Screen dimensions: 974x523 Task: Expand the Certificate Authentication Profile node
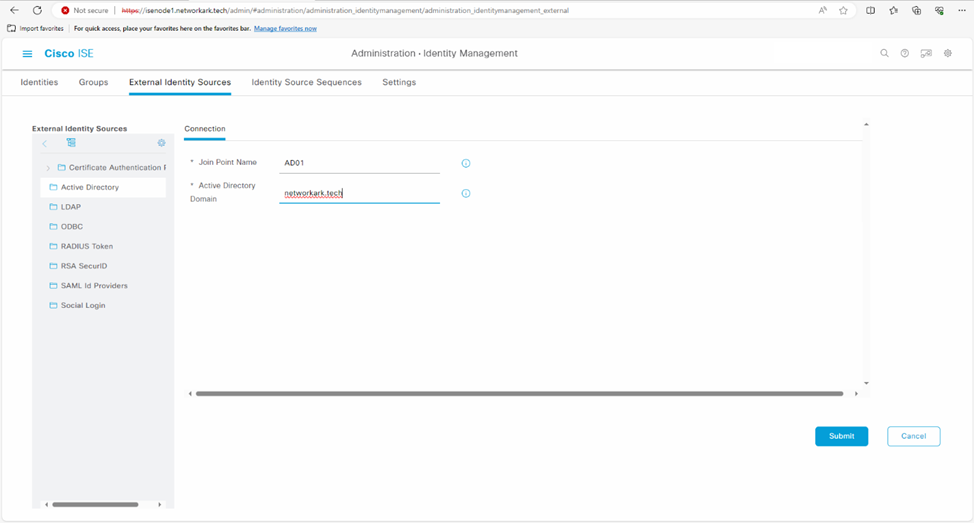48,168
